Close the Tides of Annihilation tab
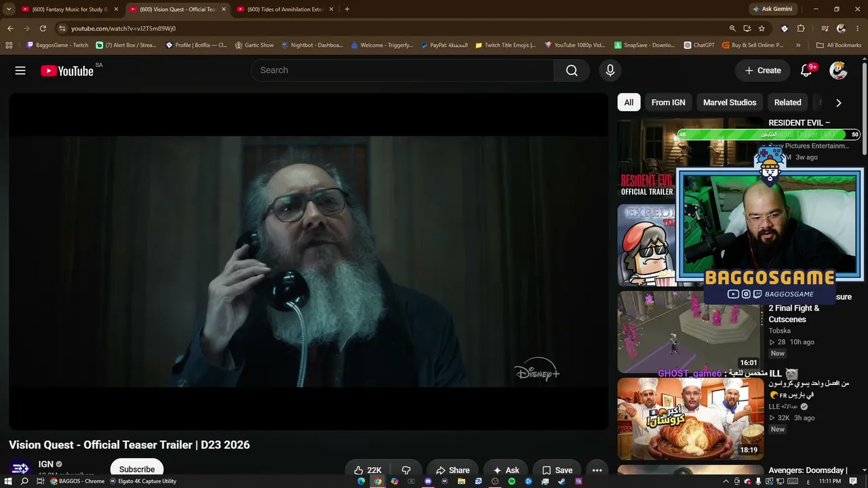The height and width of the screenshot is (488, 868). 331,9
